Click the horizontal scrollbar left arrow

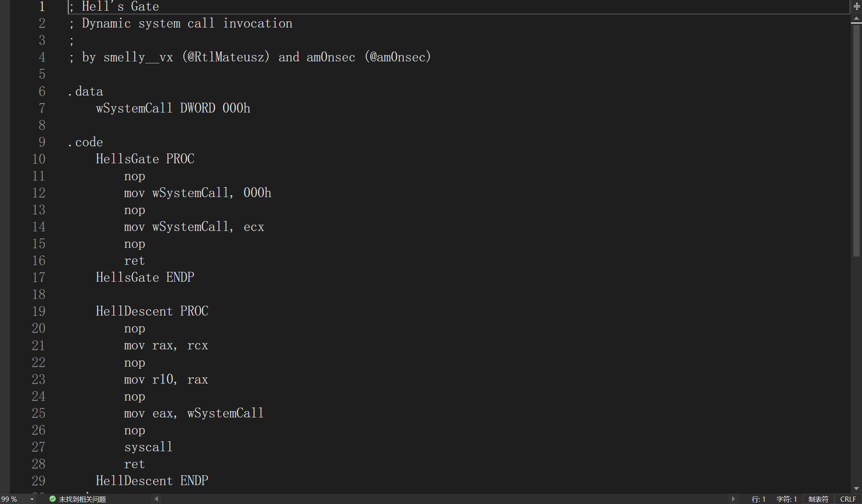coord(157,499)
